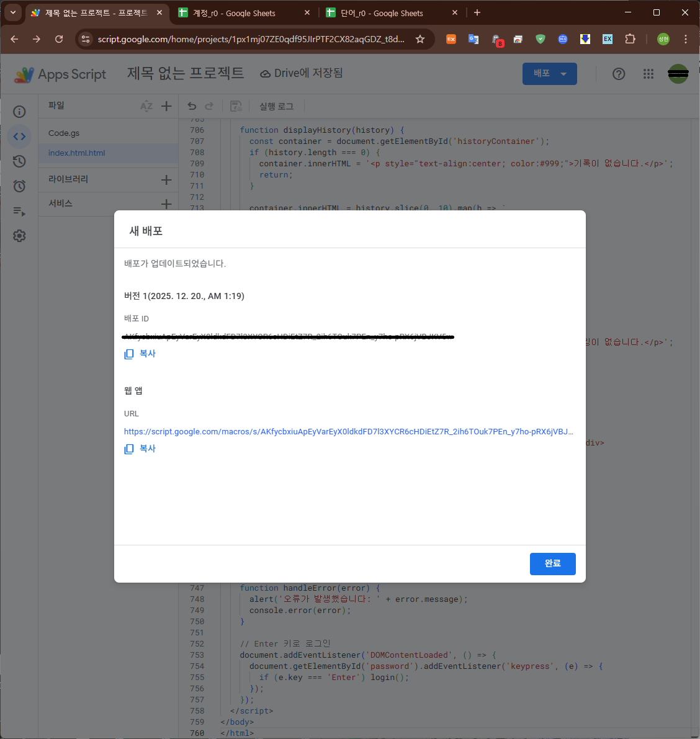Image resolution: width=700 pixels, height=739 pixels.
Task: Open the site information icon in address bar
Action: 85,39
